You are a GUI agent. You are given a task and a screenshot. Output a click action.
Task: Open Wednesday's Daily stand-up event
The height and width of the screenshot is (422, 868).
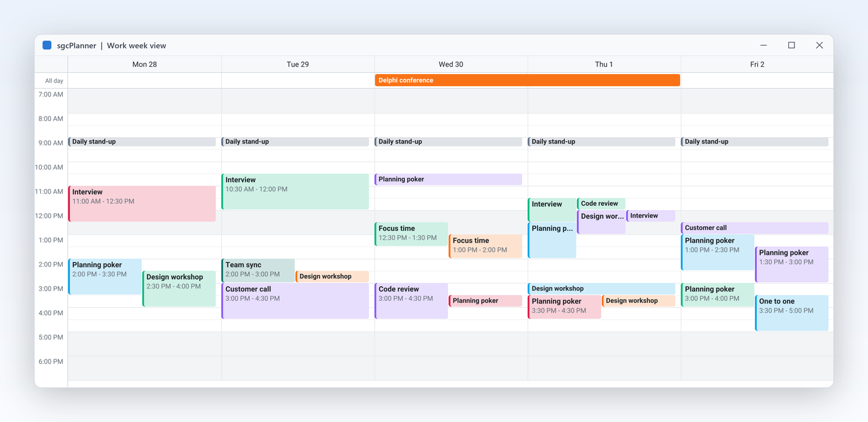click(449, 141)
